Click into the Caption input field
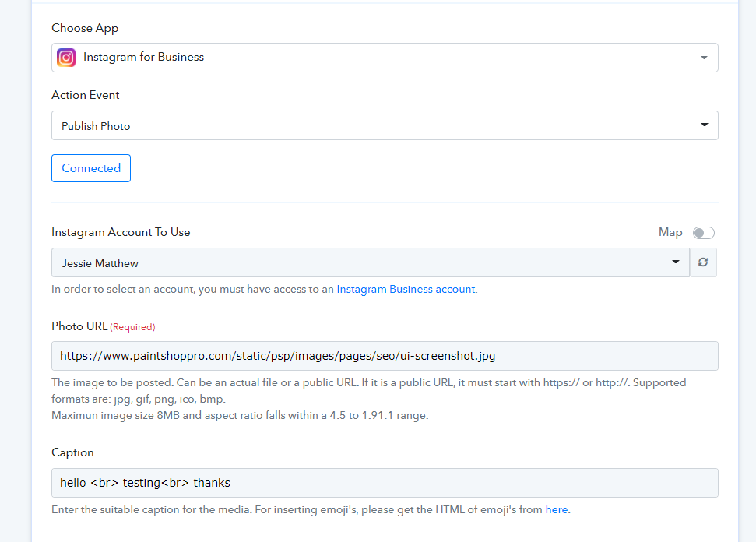Image resolution: width=756 pixels, height=542 pixels. pos(385,483)
